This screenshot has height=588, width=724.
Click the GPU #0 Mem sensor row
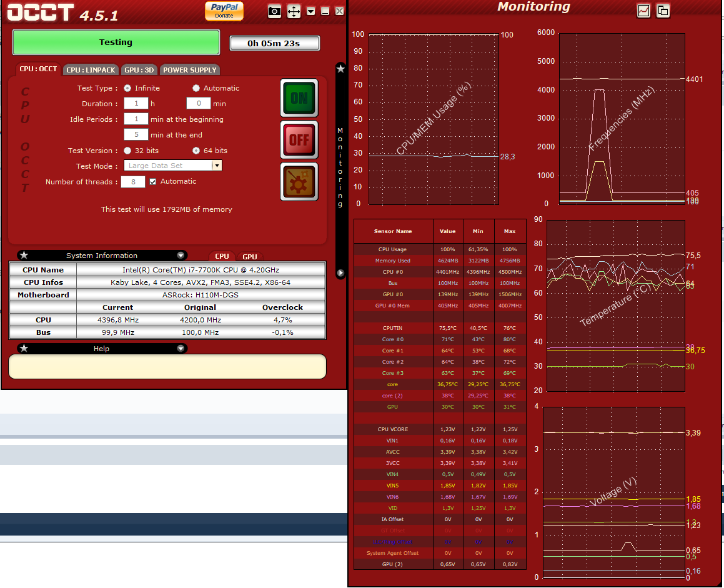[x=440, y=306]
